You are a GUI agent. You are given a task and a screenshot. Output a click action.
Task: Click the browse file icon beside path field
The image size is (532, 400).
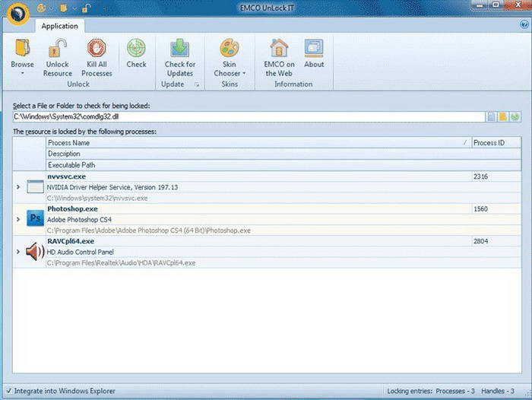pyautogui.click(x=491, y=117)
